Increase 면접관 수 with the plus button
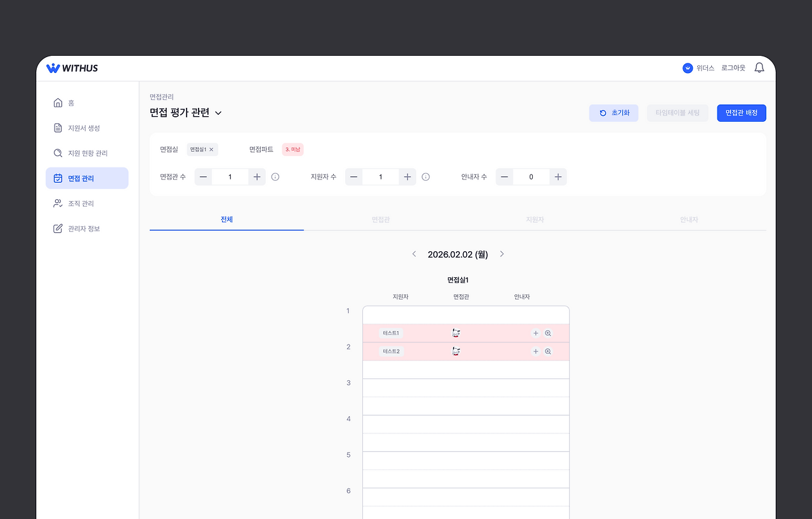This screenshot has width=812, height=519. point(257,177)
